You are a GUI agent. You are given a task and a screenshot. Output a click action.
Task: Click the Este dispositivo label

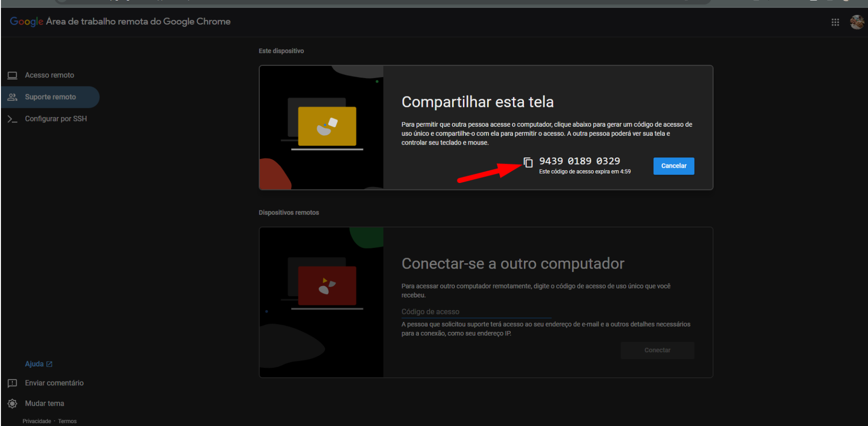pyautogui.click(x=281, y=51)
